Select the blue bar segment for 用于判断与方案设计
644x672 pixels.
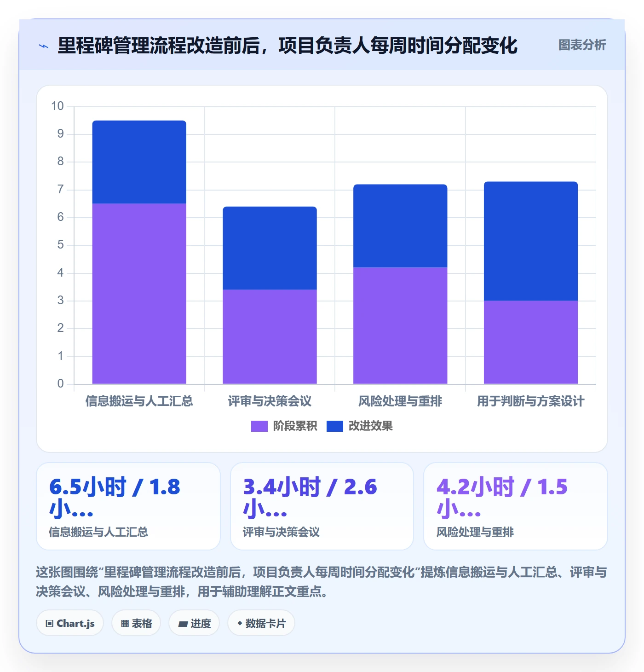click(531, 241)
